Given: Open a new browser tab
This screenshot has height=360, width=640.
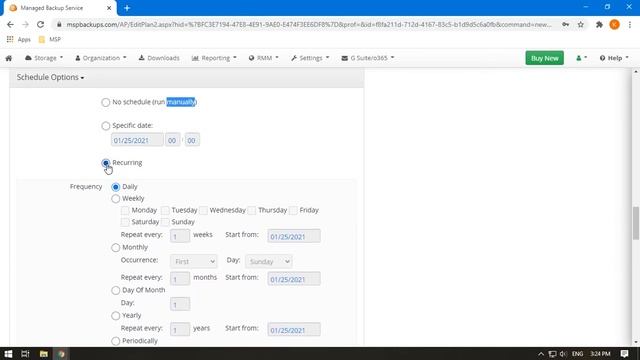Looking at the screenshot, I should (x=127, y=8).
